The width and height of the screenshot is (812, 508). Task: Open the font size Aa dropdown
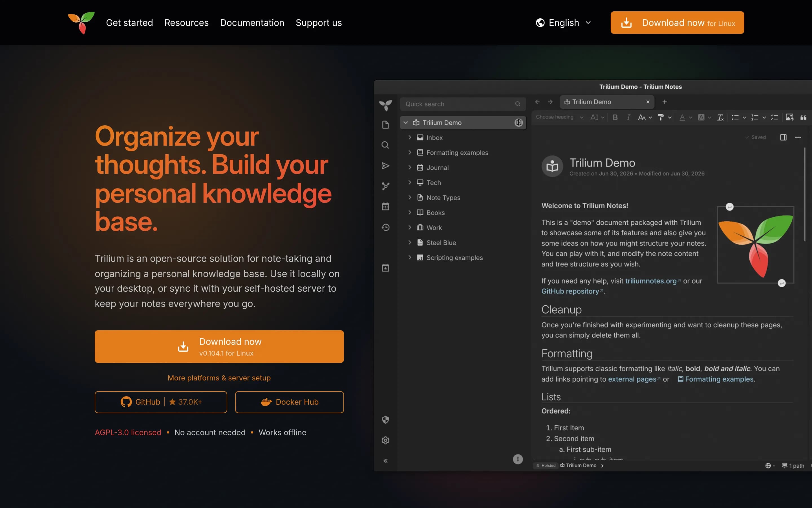[645, 117]
